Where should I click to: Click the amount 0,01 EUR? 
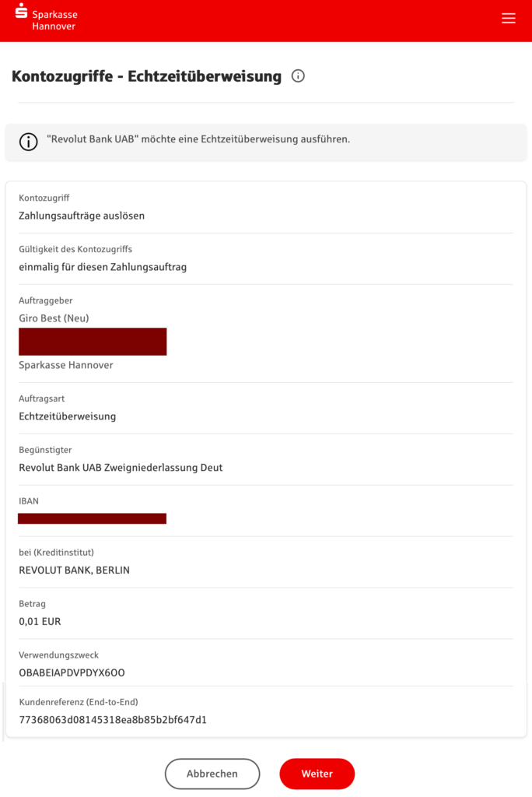pos(40,622)
